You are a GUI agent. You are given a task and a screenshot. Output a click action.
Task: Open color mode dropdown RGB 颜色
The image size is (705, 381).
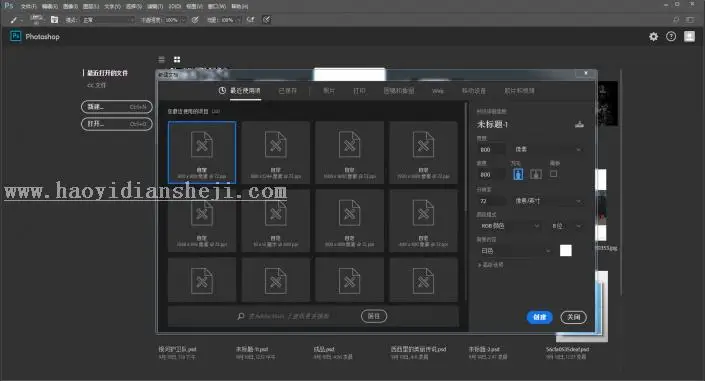509,226
